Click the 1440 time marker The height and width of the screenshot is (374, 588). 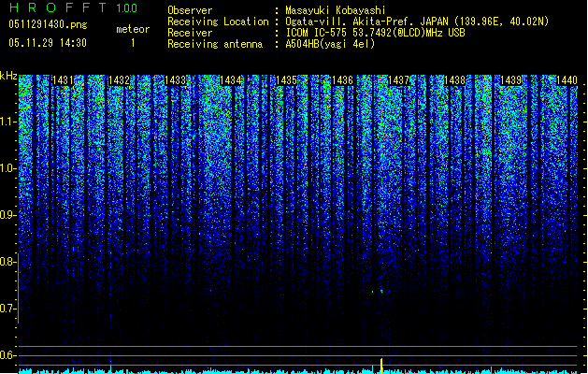[566, 80]
